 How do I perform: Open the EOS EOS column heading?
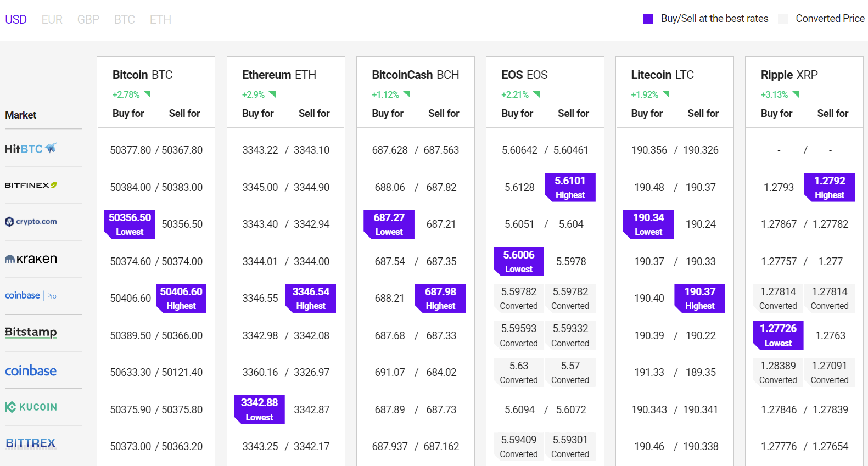tap(525, 75)
